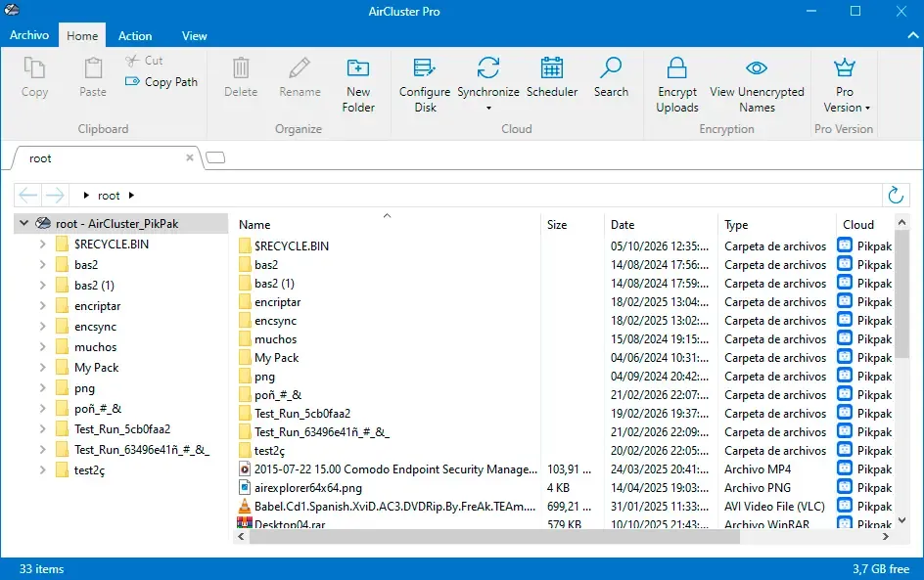Image resolution: width=924 pixels, height=580 pixels.
Task: Go forward with the right arrow
Action: tap(55, 195)
